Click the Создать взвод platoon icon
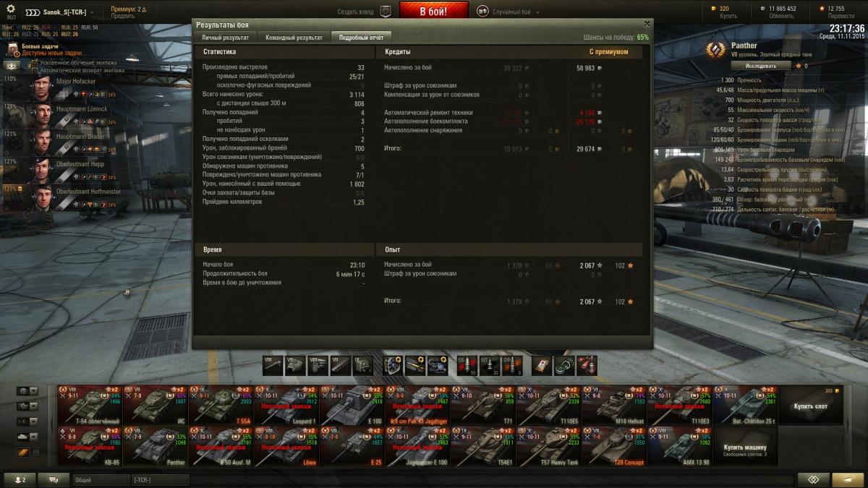 [x=386, y=12]
